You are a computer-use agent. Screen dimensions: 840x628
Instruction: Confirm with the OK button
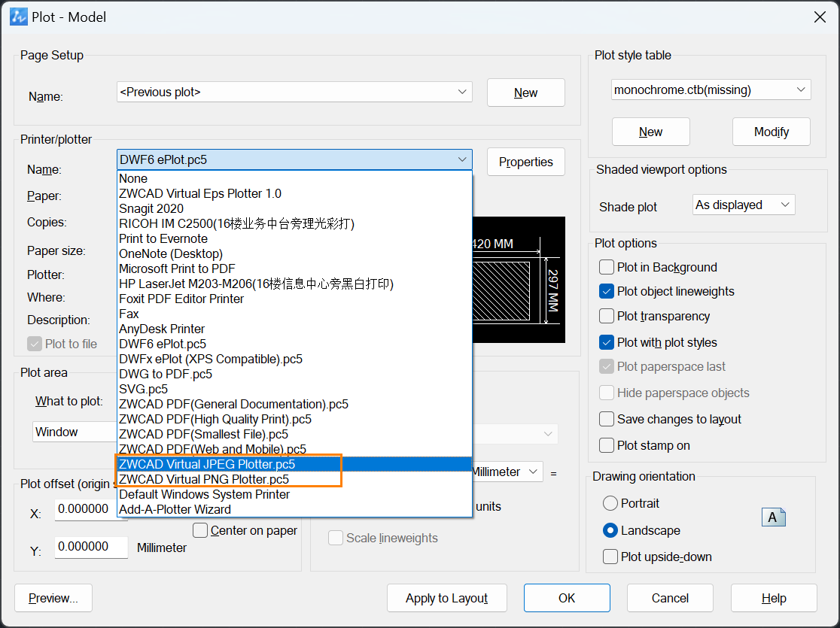(567, 598)
